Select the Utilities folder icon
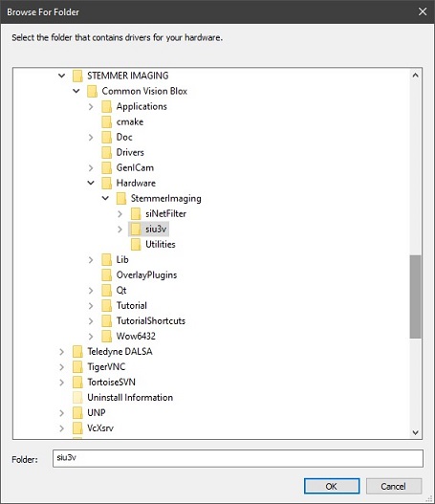The height and width of the screenshot is (504, 435). coord(136,244)
